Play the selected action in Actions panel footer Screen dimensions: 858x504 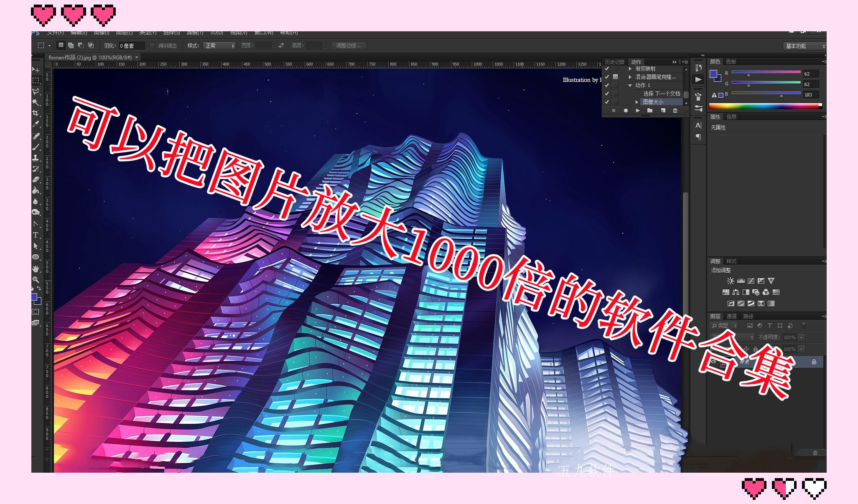638,111
